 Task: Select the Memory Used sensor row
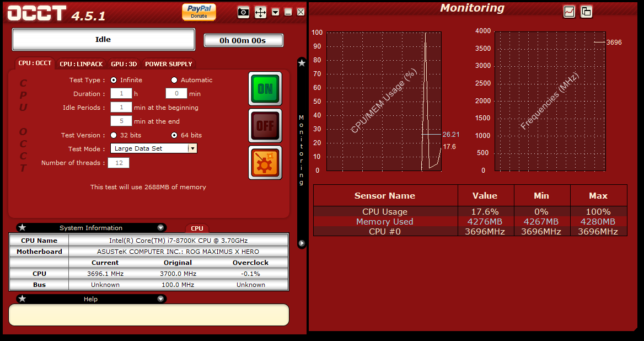(x=470, y=221)
